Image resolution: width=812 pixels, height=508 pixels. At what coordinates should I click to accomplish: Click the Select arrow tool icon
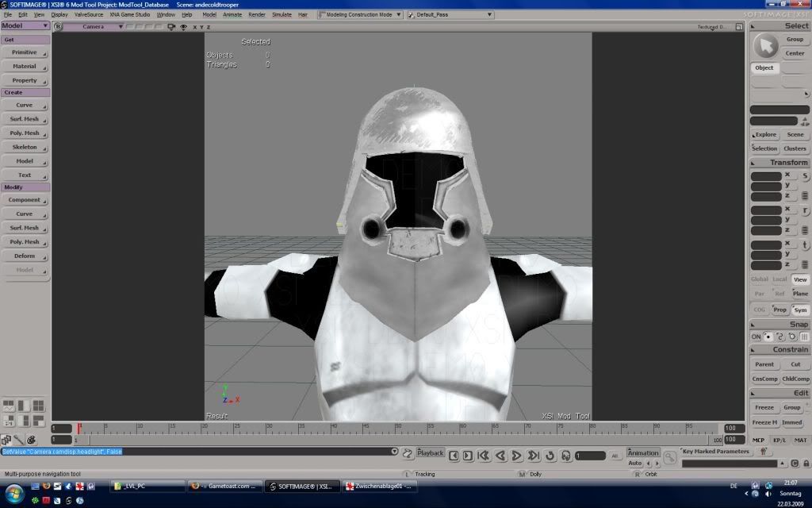765,46
